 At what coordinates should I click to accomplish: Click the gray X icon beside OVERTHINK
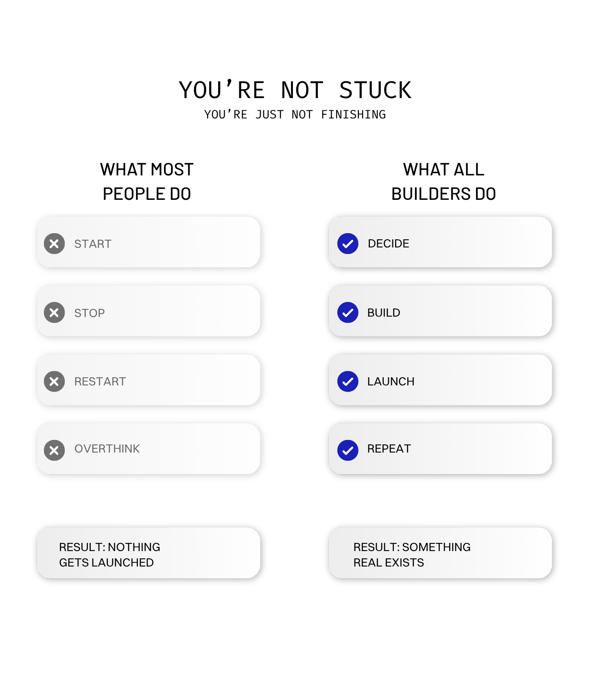point(54,450)
